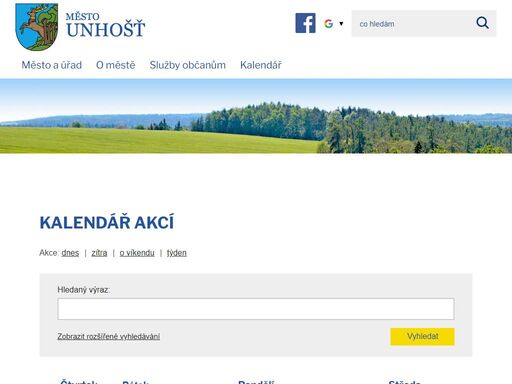Click the Hledaný výraz text field
Screen dimensions: 512x384
[x=256, y=309]
